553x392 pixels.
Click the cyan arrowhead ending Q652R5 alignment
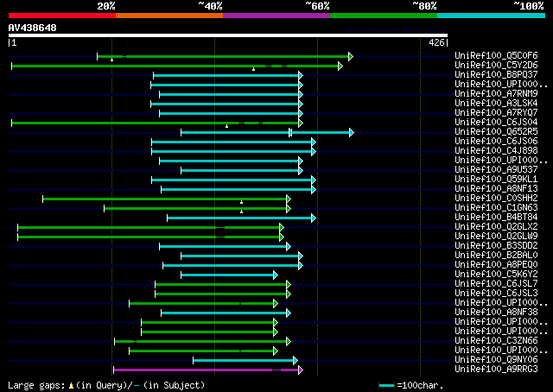(352, 133)
